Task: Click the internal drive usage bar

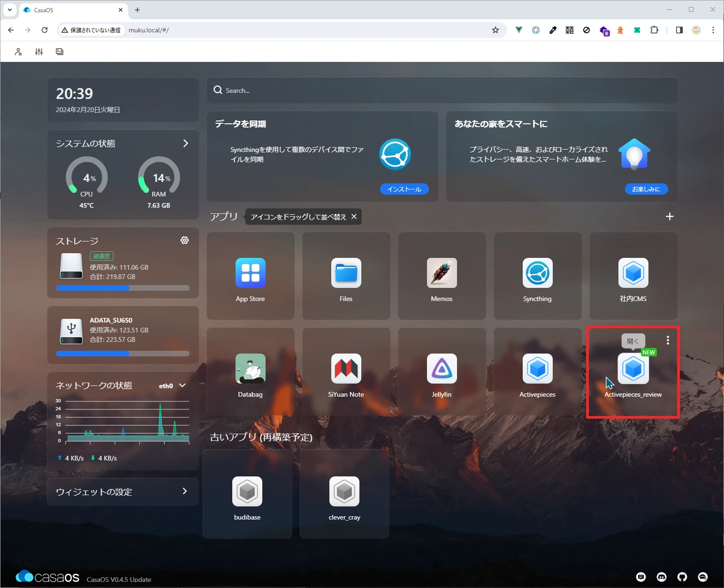Action: click(x=123, y=288)
